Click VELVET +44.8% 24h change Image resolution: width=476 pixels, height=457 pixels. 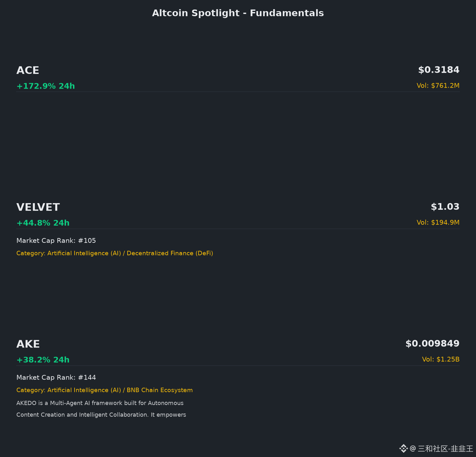tap(43, 223)
